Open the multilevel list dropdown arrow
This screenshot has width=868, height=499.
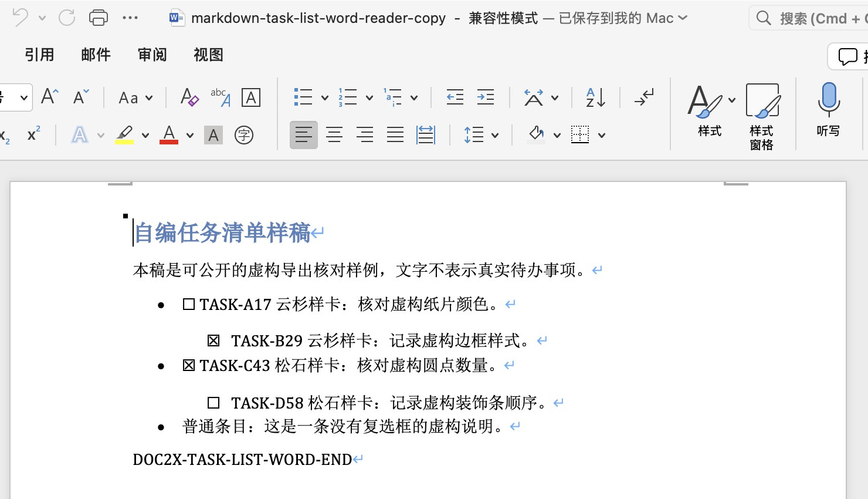[x=413, y=98]
